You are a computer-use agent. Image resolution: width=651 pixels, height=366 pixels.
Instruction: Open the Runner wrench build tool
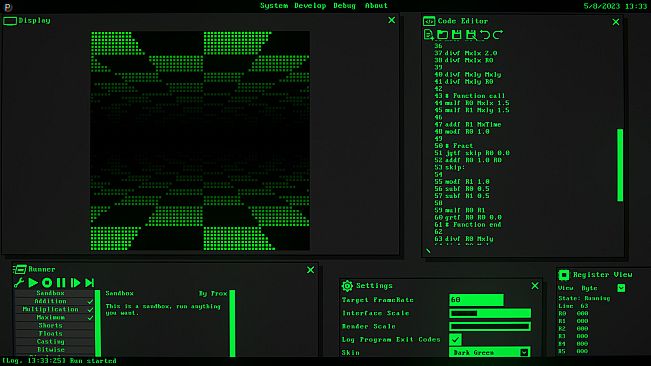pyautogui.click(x=19, y=283)
